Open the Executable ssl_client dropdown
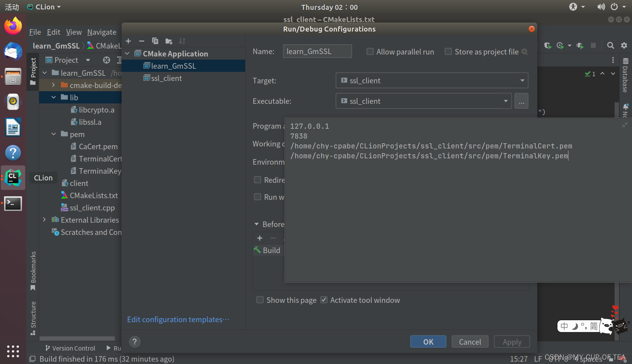632x364 pixels. pos(424,101)
